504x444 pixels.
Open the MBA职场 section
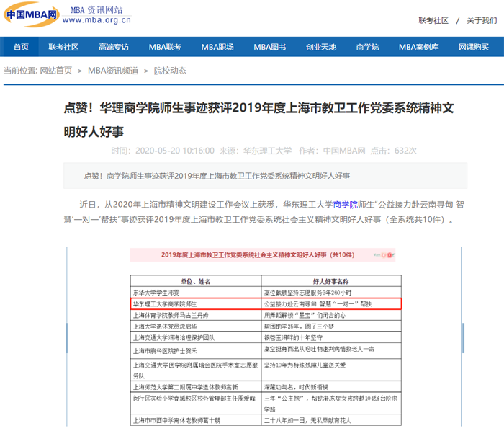pos(217,47)
